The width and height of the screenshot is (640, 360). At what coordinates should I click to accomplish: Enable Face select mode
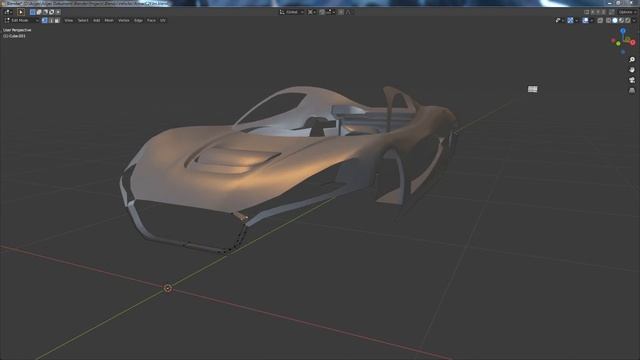[57, 20]
